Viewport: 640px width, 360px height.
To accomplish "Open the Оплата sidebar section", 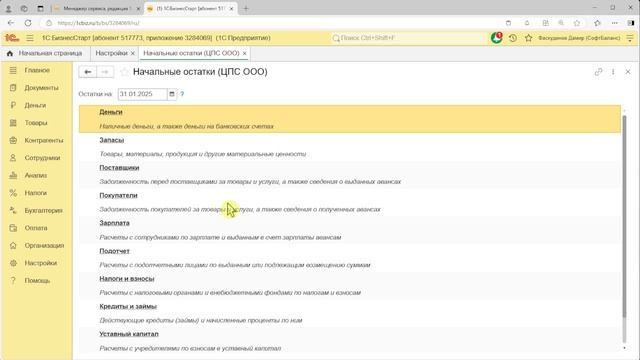I will click(x=37, y=228).
